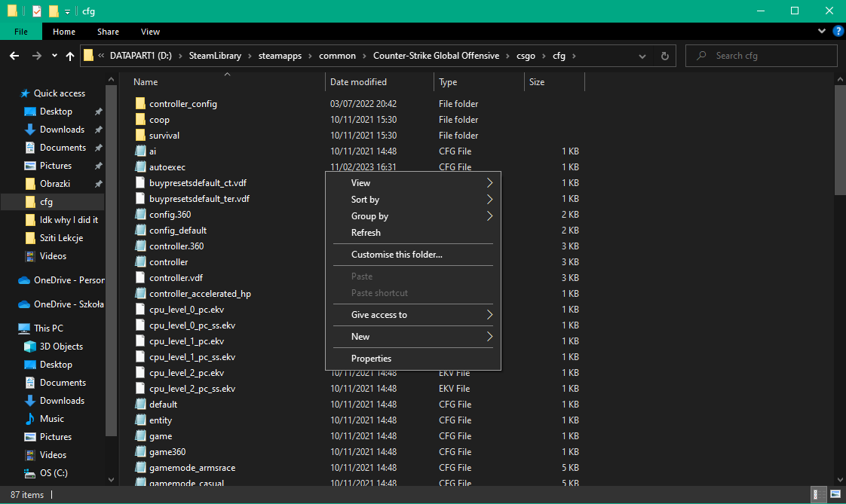Click the steamapps breadcrumb in address bar

tap(280, 56)
